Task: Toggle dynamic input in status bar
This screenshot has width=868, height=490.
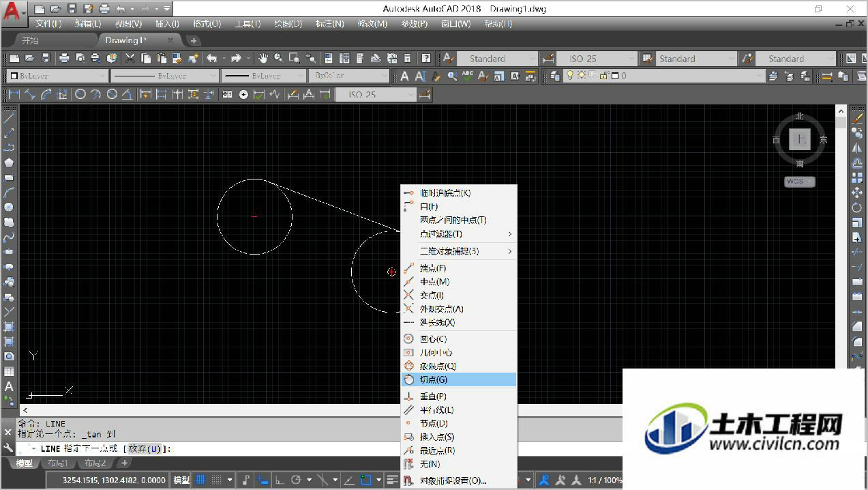Action: click(x=262, y=480)
